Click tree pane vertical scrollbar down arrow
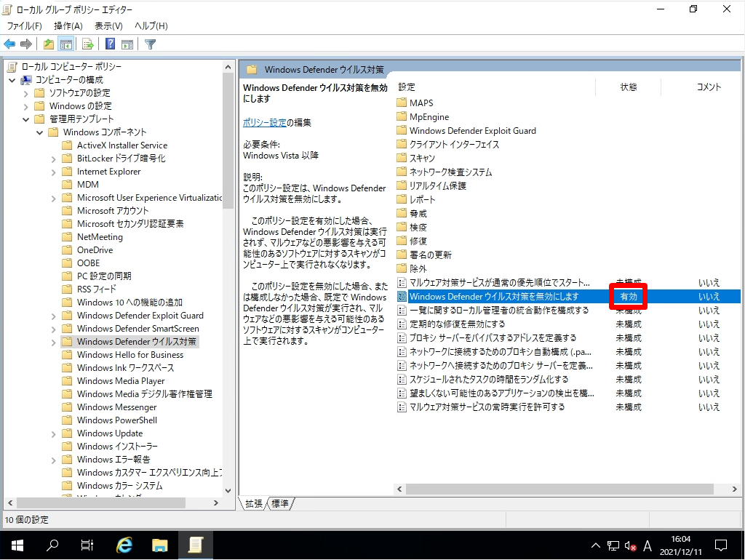 pos(228,491)
